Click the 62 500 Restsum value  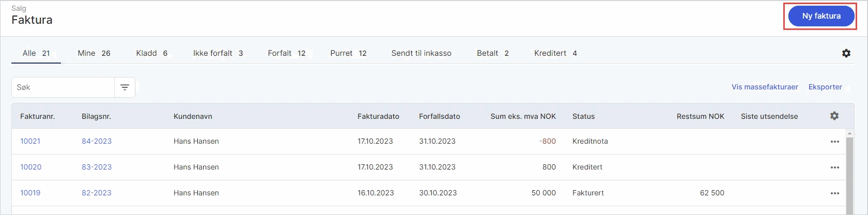[712, 193]
